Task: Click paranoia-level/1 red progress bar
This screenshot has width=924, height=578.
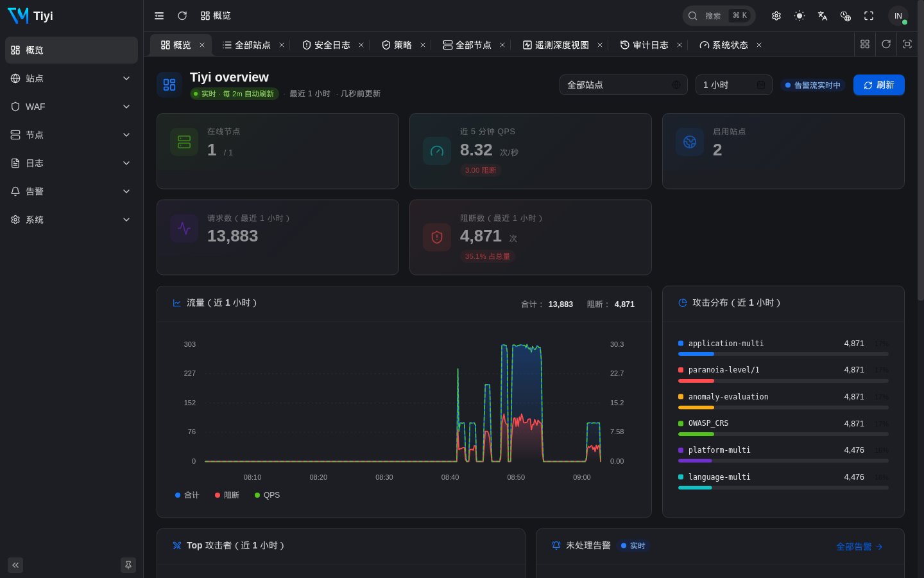Action: pos(783,381)
